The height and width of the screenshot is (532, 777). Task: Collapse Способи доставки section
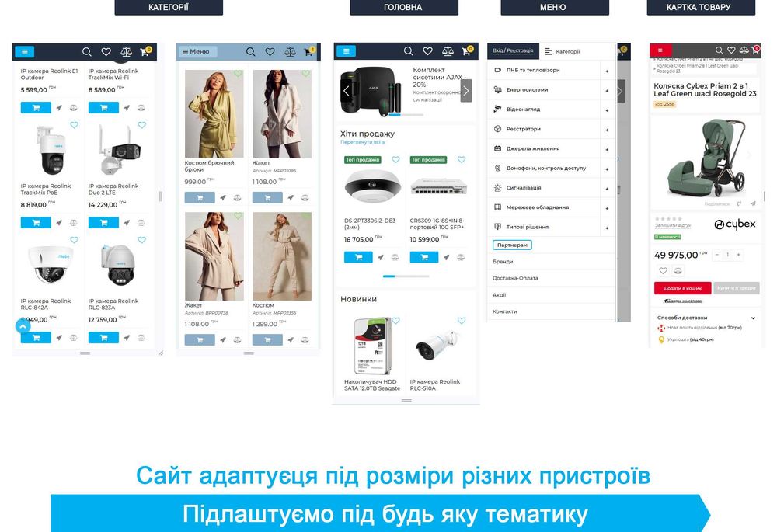(754, 318)
